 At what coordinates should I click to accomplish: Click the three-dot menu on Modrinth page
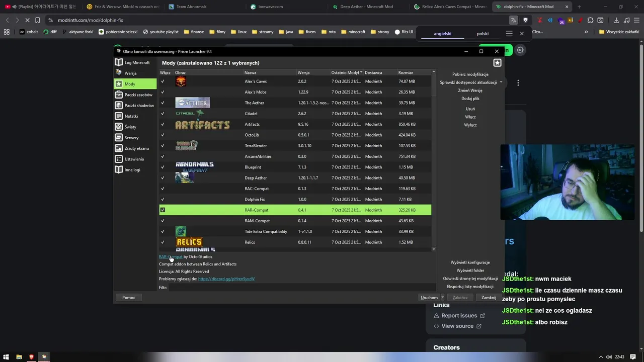[x=518, y=82]
